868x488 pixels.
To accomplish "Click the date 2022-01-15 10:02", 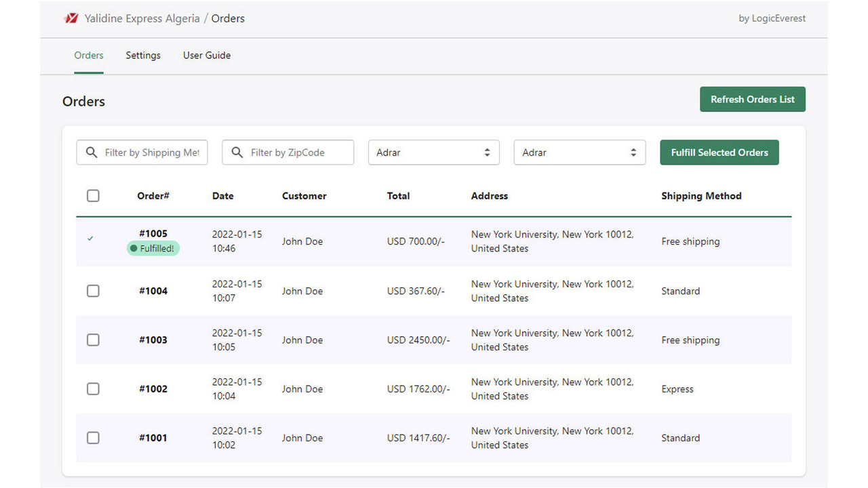I will pyautogui.click(x=237, y=438).
